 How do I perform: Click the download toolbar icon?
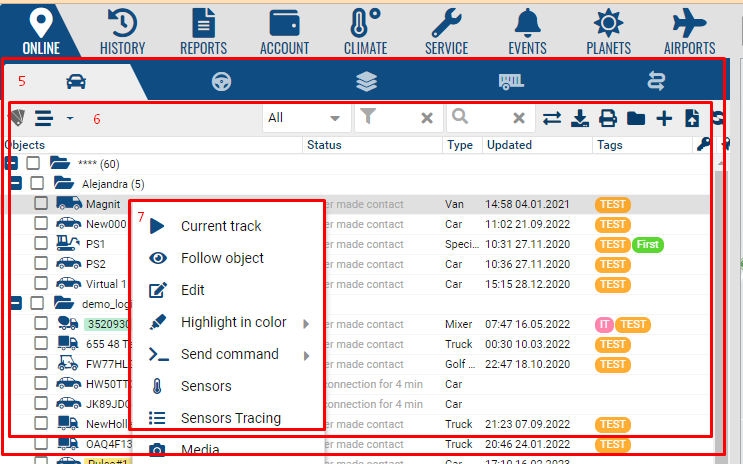(580, 118)
